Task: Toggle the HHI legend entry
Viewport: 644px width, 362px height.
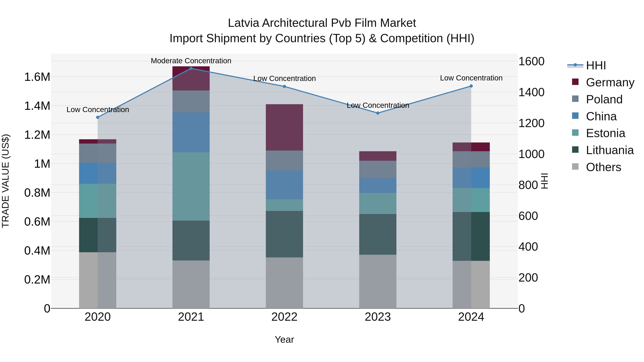Action: [x=587, y=65]
